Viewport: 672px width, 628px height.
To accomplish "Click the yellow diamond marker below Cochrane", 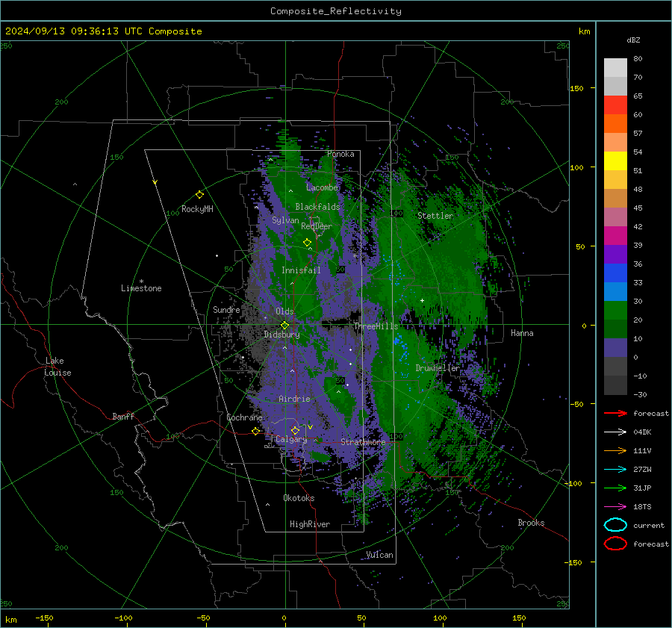I will (255, 431).
